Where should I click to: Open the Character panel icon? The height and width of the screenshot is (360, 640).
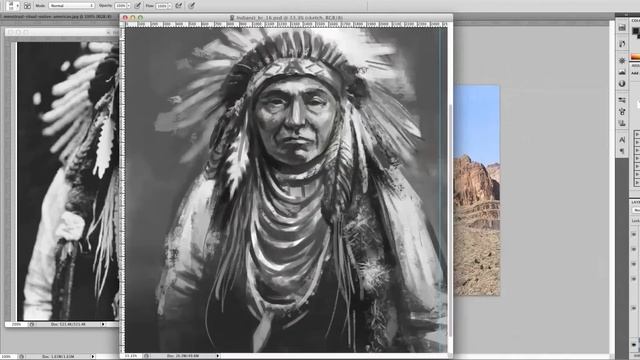click(x=622, y=140)
